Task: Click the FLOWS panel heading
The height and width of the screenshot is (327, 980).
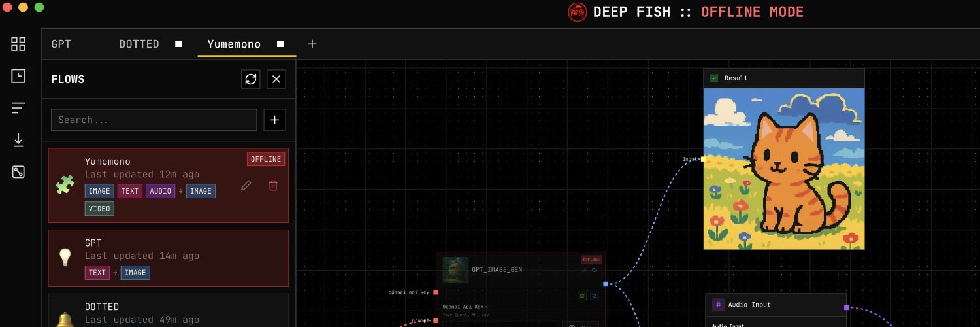Action: (68, 79)
